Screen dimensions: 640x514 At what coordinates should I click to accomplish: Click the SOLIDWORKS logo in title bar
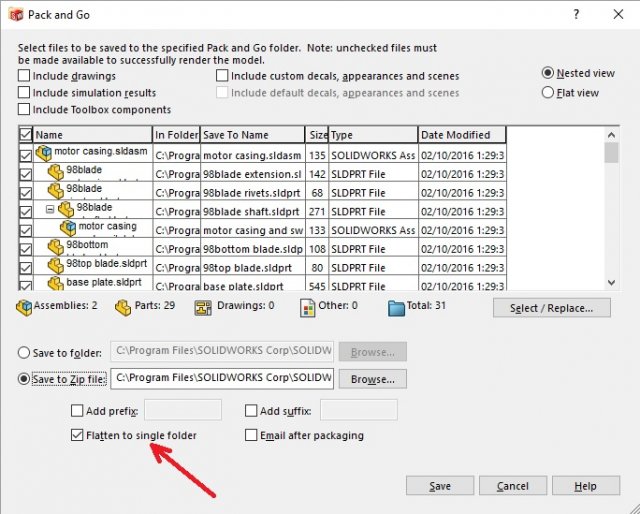click(x=16, y=15)
